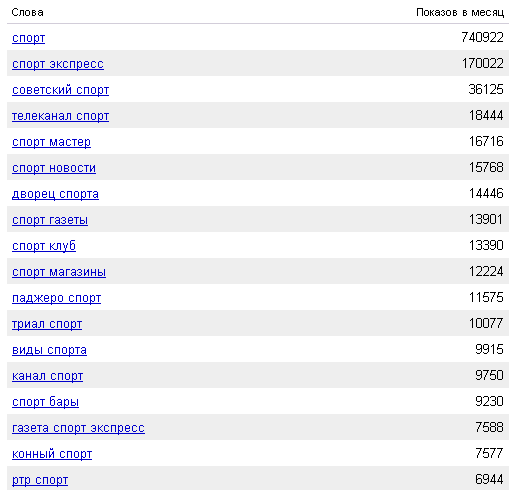The image size is (514, 490).
Task: Select the value 9915
Action: [489, 349]
